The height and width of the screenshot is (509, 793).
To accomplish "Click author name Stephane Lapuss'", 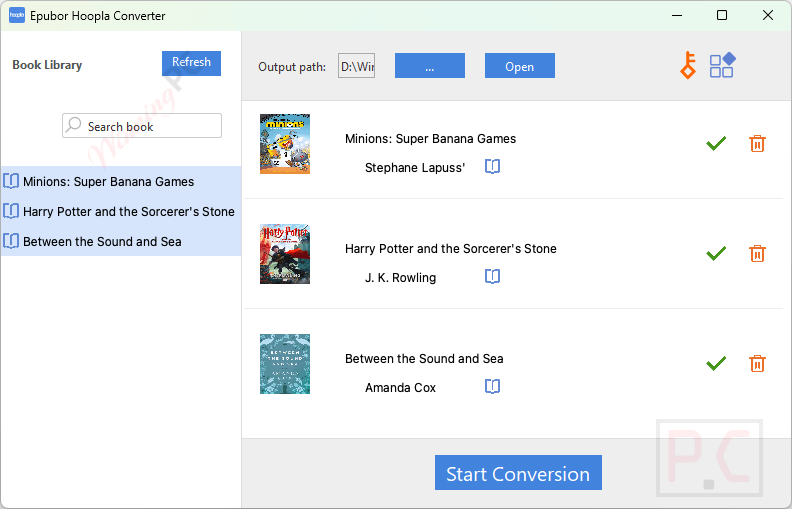I will [x=415, y=168].
